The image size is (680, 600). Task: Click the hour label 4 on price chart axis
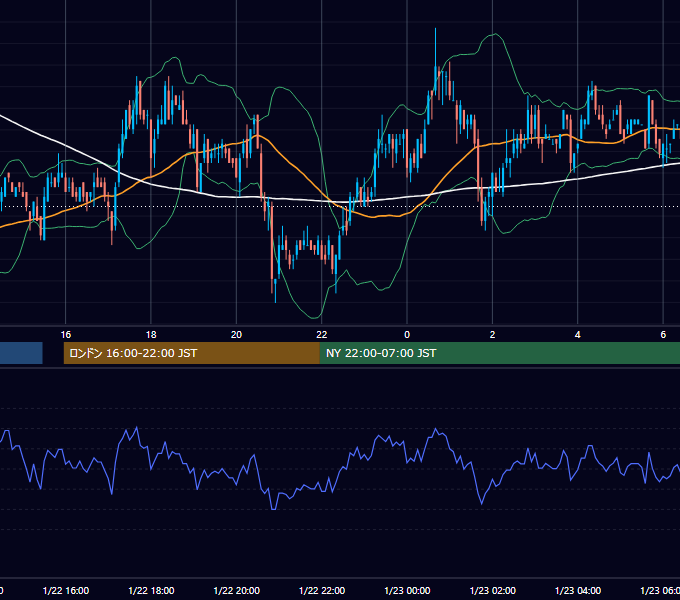coord(578,335)
